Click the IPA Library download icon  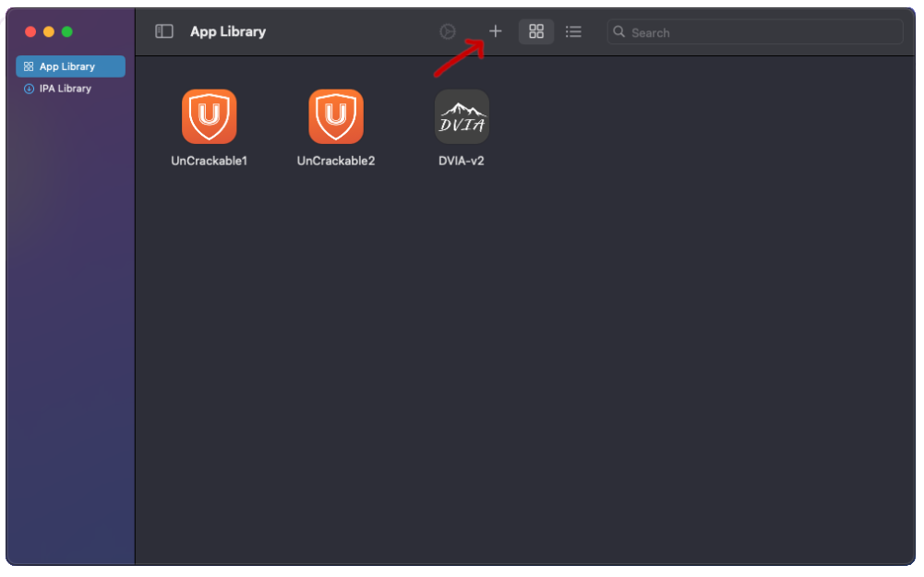pyautogui.click(x=29, y=89)
